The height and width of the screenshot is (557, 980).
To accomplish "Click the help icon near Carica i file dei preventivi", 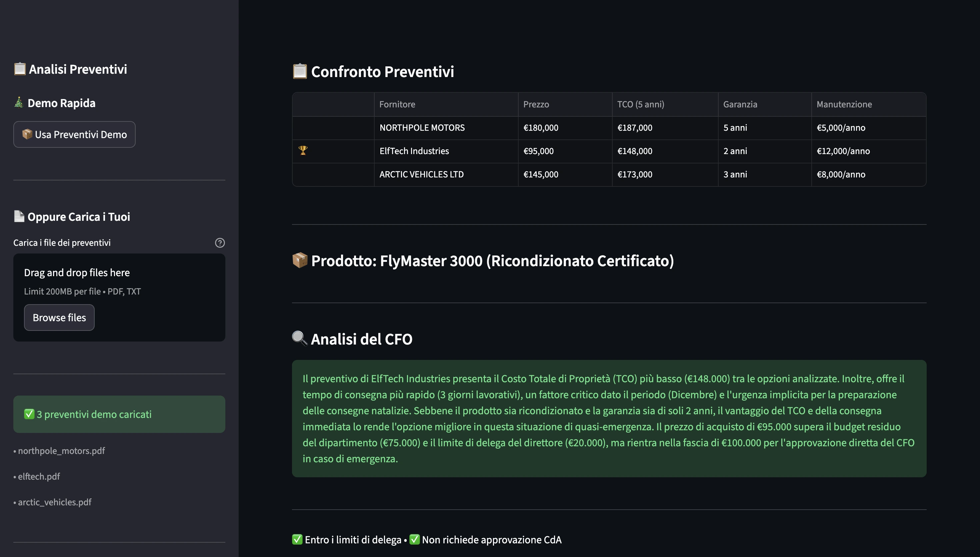I will 220,242.
